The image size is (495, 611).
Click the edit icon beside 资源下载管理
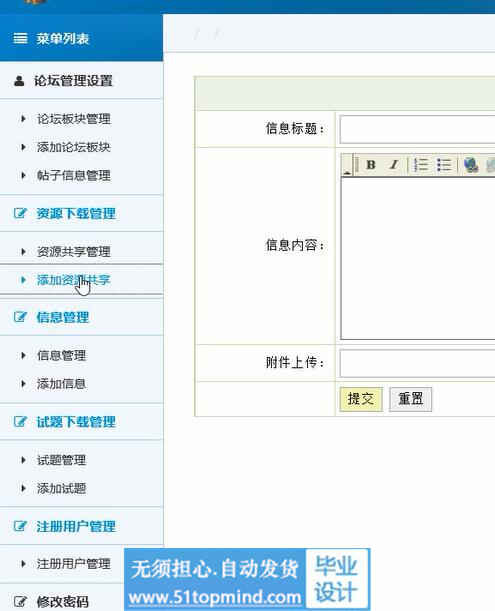click(x=20, y=213)
